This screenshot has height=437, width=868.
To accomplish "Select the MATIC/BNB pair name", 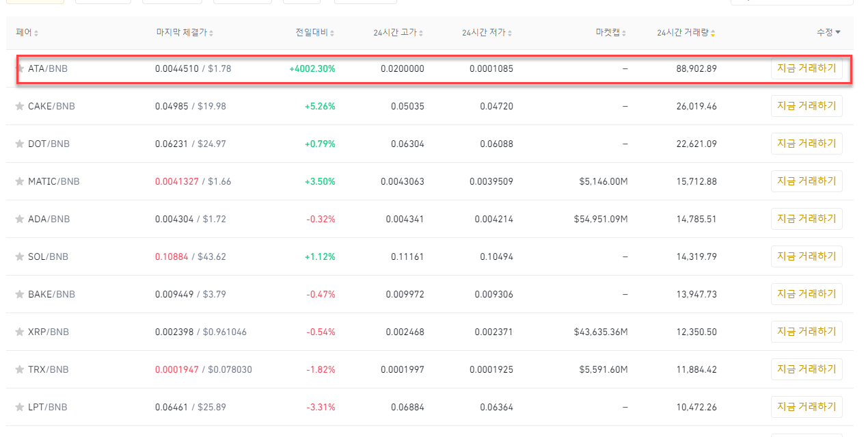I will pyautogui.click(x=54, y=181).
